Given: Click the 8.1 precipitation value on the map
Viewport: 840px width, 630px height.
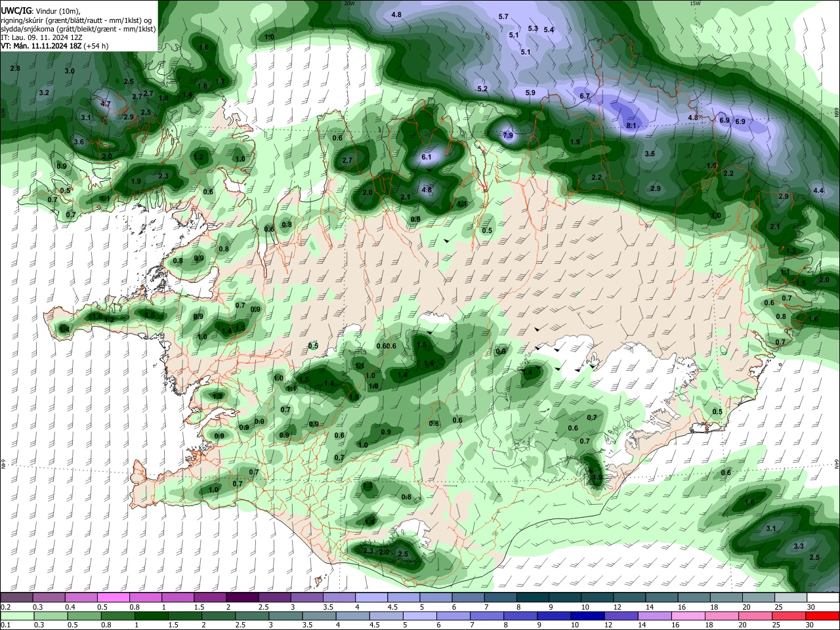Looking at the screenshot, I should pos(631,125).
